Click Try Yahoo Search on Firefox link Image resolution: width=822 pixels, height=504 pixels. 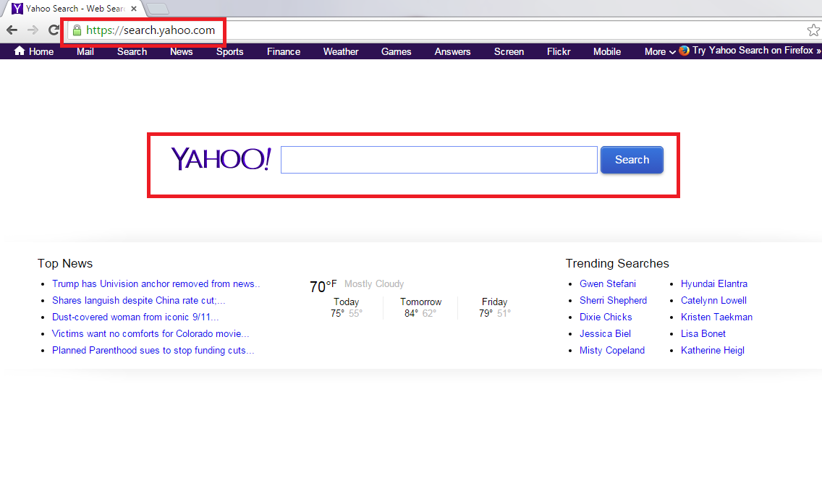click(755, 51)
